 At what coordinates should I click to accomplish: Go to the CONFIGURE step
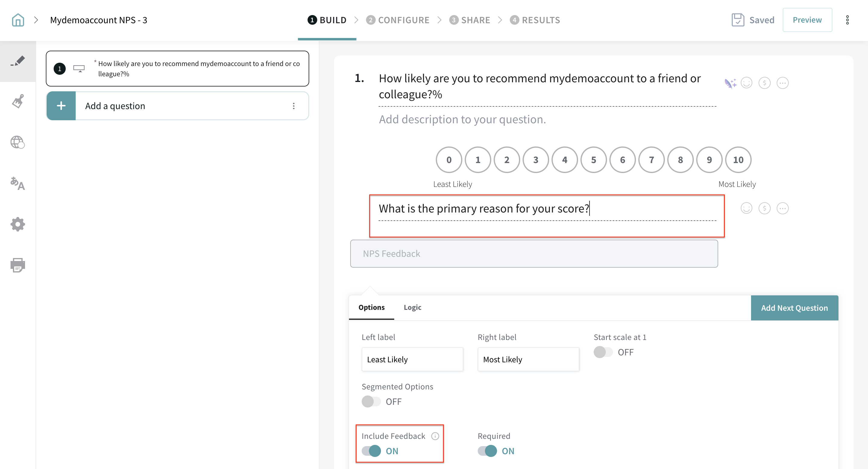coord(398,20)
